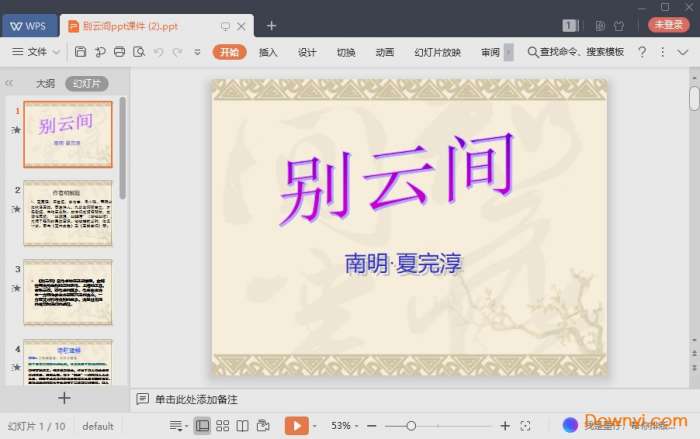Click the Save icon in the toolbar

[80, 52]
